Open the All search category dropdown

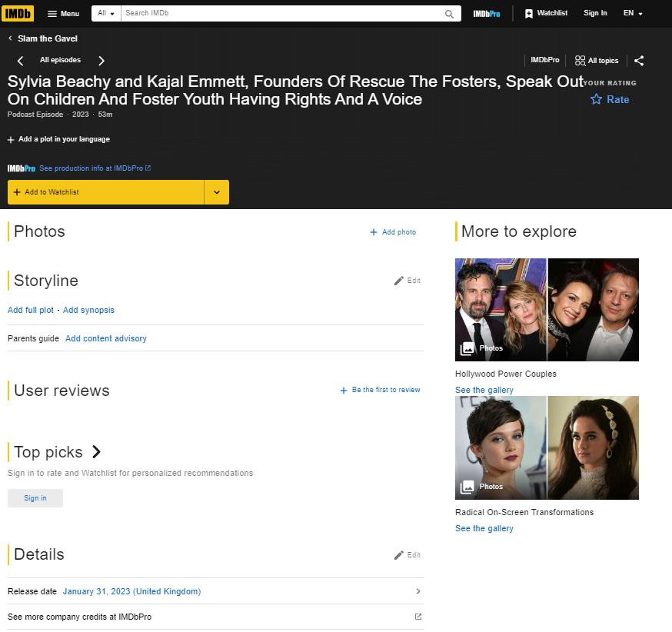tap(106, 13)
